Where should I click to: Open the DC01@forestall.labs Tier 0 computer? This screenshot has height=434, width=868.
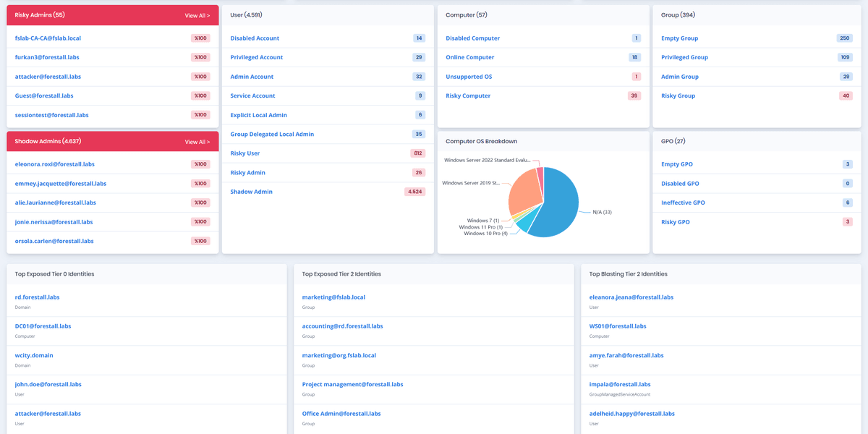(42, 325)
